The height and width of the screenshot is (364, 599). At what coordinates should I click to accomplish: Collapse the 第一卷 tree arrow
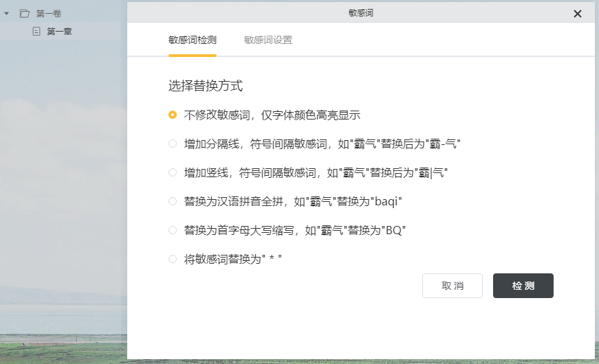click(x=6, y=14)
